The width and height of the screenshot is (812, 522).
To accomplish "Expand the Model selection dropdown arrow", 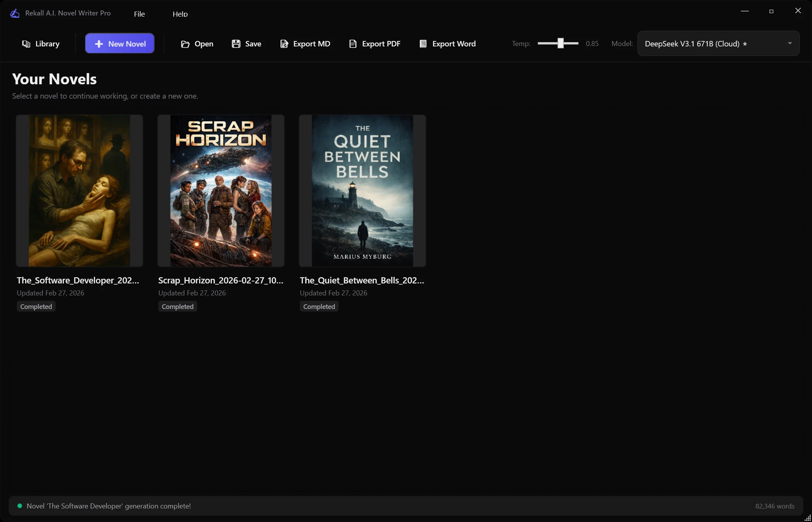I will 790,43.
